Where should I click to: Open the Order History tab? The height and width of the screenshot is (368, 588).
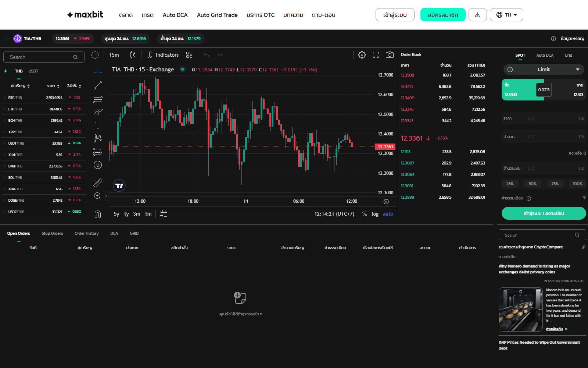[x=87, y=233]
